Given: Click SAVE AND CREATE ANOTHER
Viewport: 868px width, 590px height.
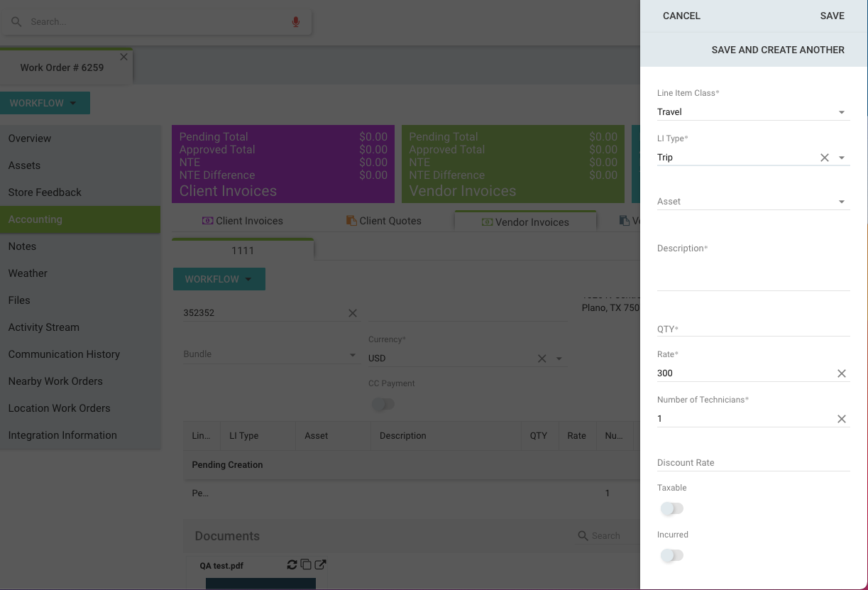Looking at the screenshot, I should point(778,50).
